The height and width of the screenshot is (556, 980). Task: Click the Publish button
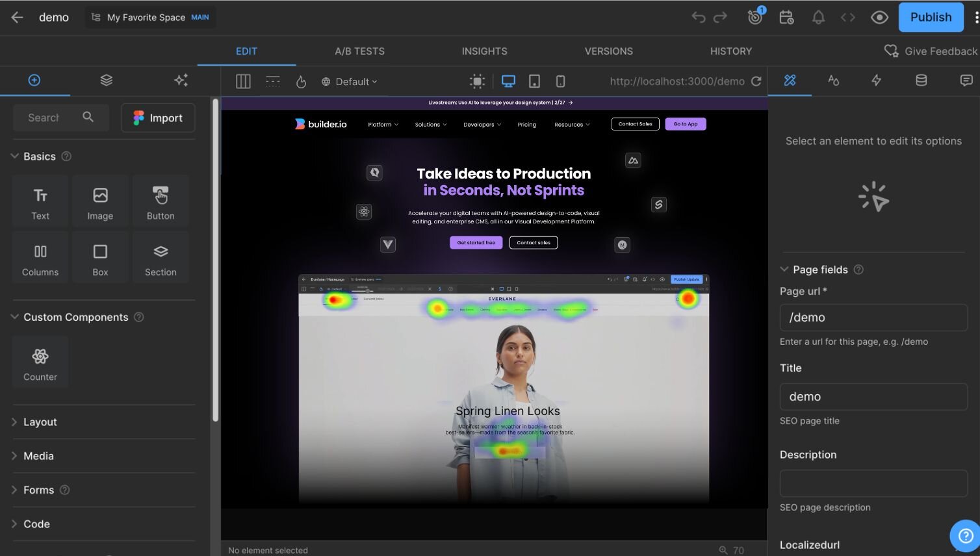click(x=931, y=18)
